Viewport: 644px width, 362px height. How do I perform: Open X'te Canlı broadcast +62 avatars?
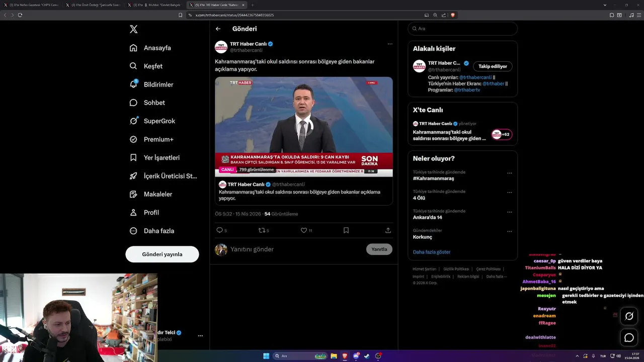502,134
